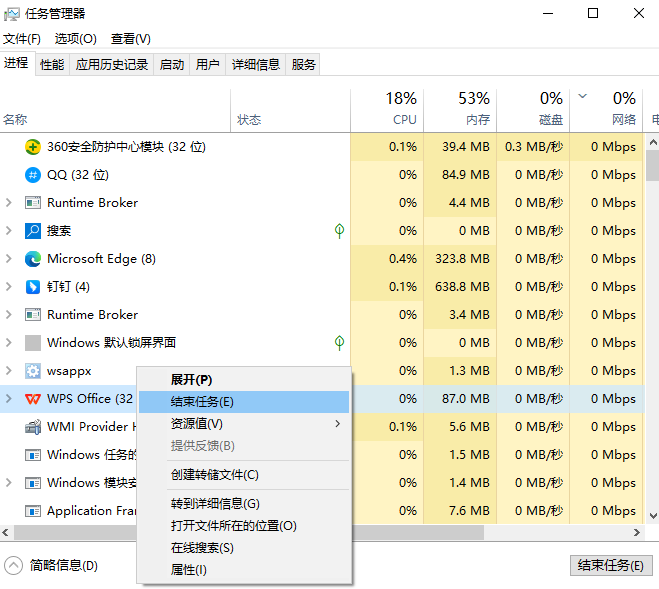Screen dimensions: 659x589
Task: Click the QQ process icon
Action: click(33, 175)
